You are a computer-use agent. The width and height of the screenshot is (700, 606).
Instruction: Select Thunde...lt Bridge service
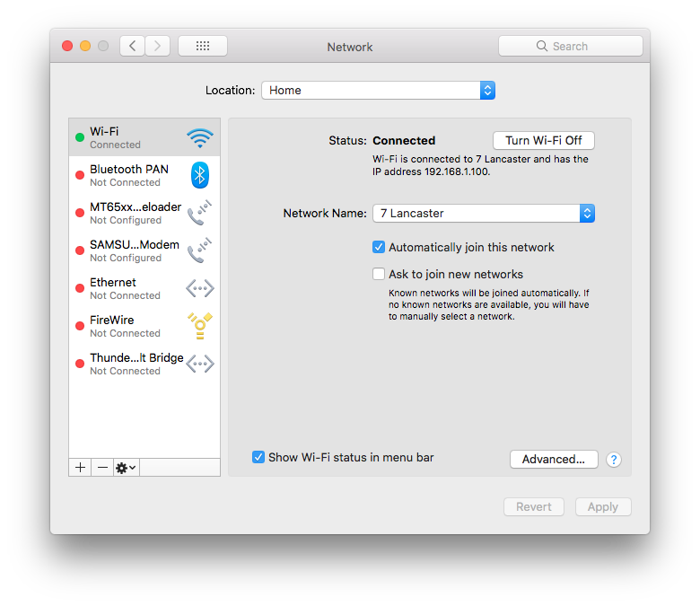click(x=144, y=364)
